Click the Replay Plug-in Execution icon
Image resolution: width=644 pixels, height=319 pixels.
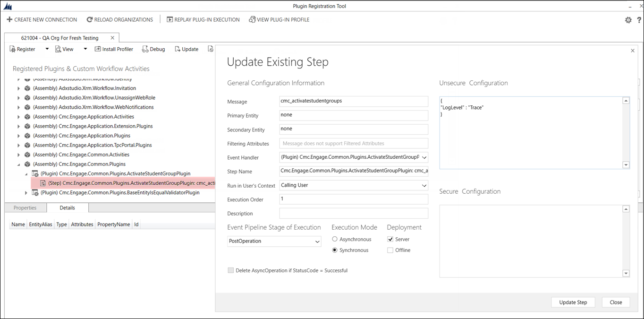169,20
